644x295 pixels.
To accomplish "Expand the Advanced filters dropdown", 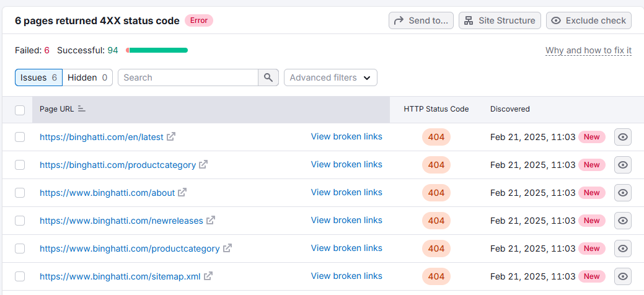I will coord(330,77).
